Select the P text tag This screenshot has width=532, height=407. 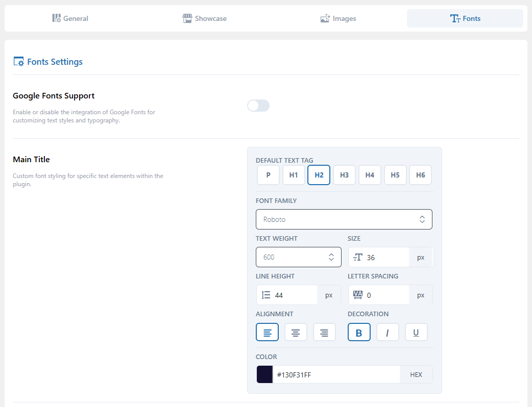268,175
